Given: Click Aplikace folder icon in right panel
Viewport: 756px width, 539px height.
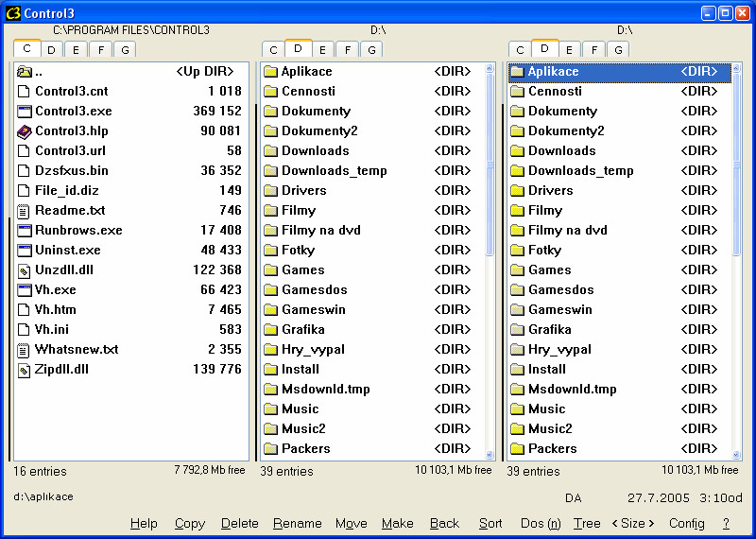Looking at the screenshot, I should (x=517, y=72).
